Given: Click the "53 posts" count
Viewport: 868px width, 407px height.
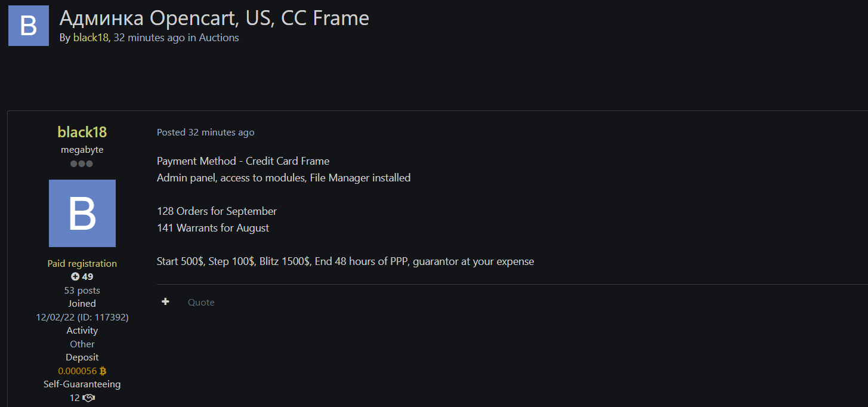Looking at the screenshot, I should click(82, 291).
